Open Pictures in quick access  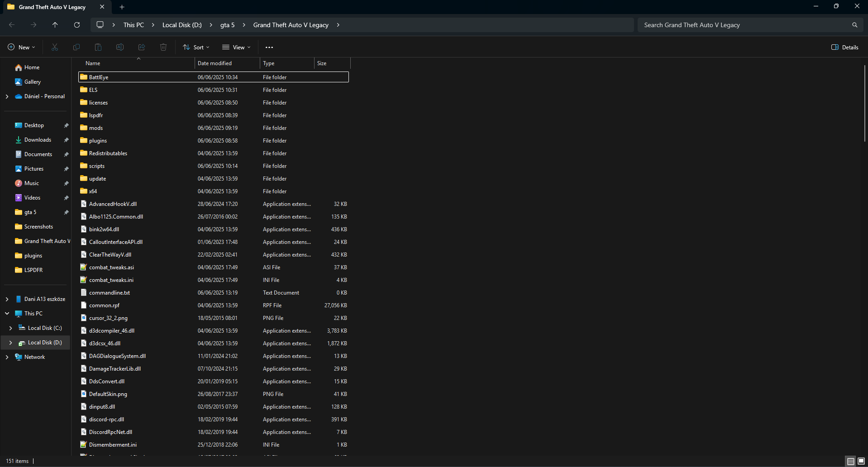point(34,169)
